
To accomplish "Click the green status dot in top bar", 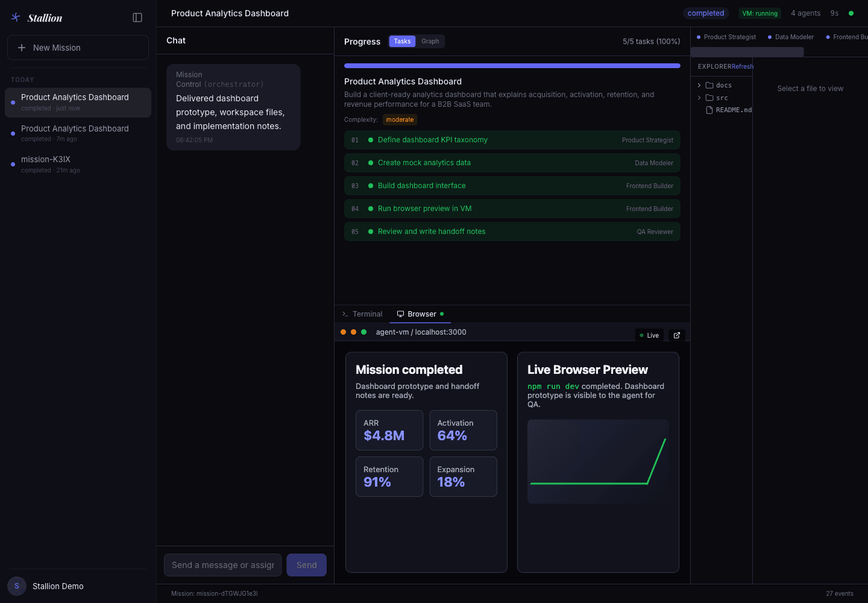I will tap(851, 13).
